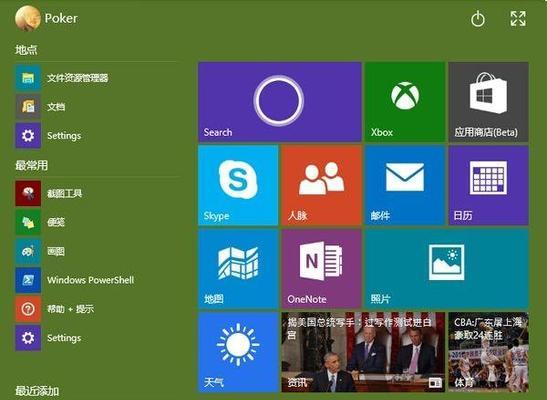Open the 资讯 news live tile
Viewport: 547px width, 400px height.
[363, 352]
